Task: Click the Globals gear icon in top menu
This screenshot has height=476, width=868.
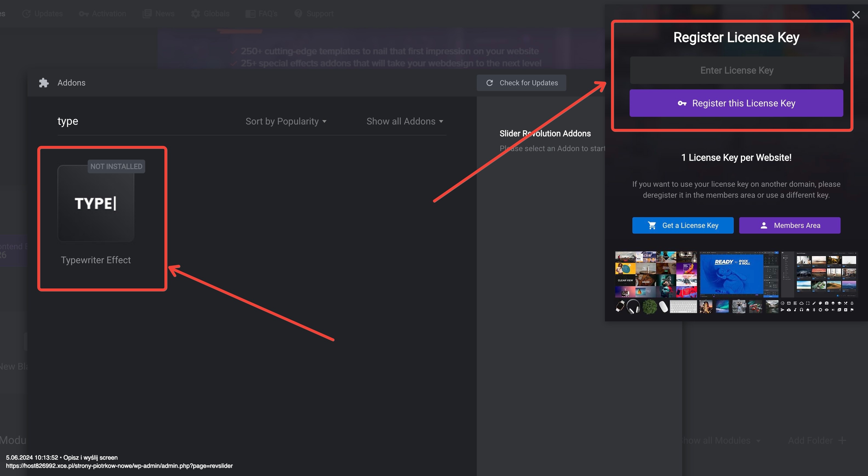Action: pyautogui.click(x=195, y=14)
